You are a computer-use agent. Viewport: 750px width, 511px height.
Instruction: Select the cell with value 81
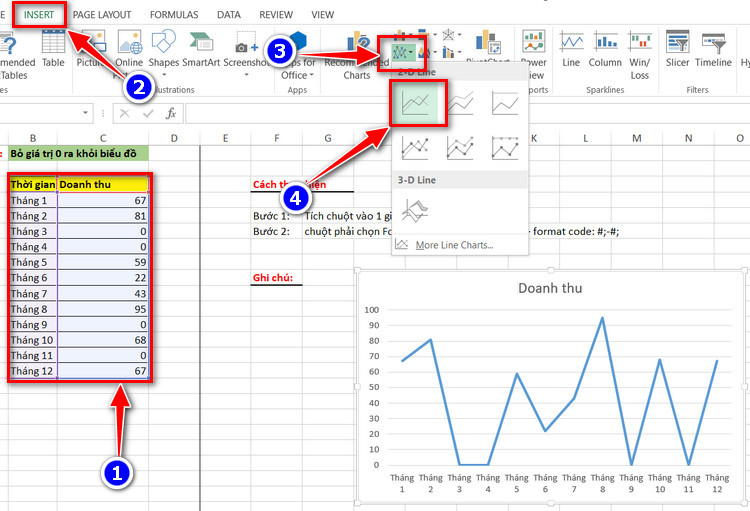pyautogui.click(x=103, y=216)
